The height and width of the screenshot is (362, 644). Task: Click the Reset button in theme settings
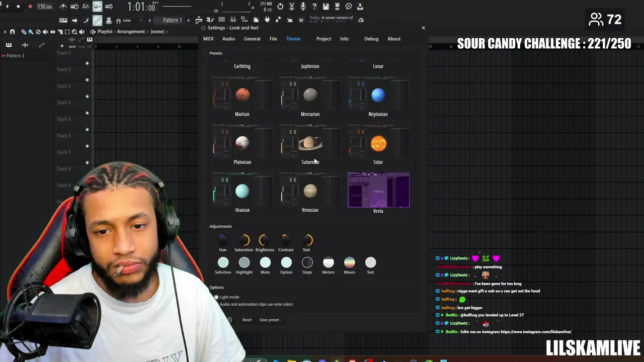[x=247, y=320]
